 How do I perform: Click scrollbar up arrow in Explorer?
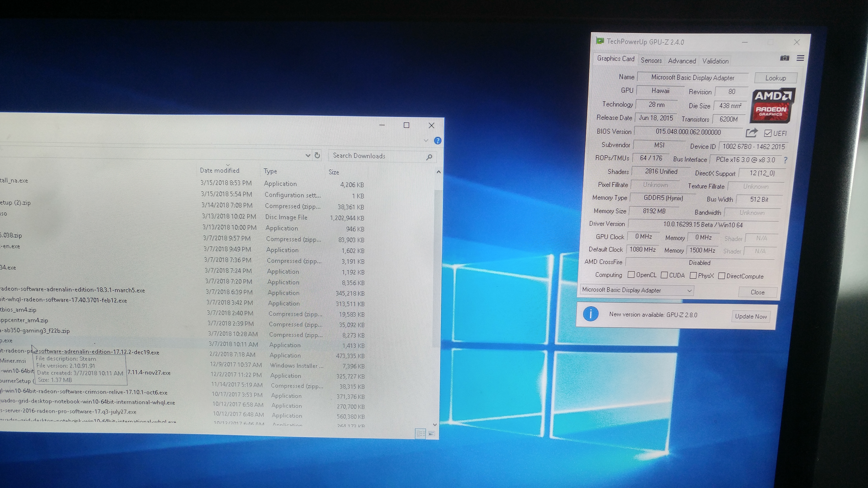coord(438,172)
